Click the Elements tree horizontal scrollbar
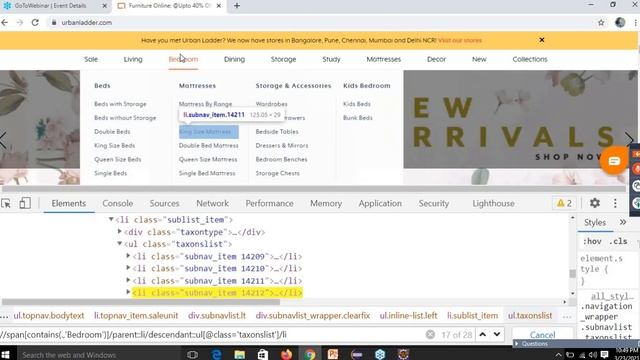640x360 pixels. point(140,302)
